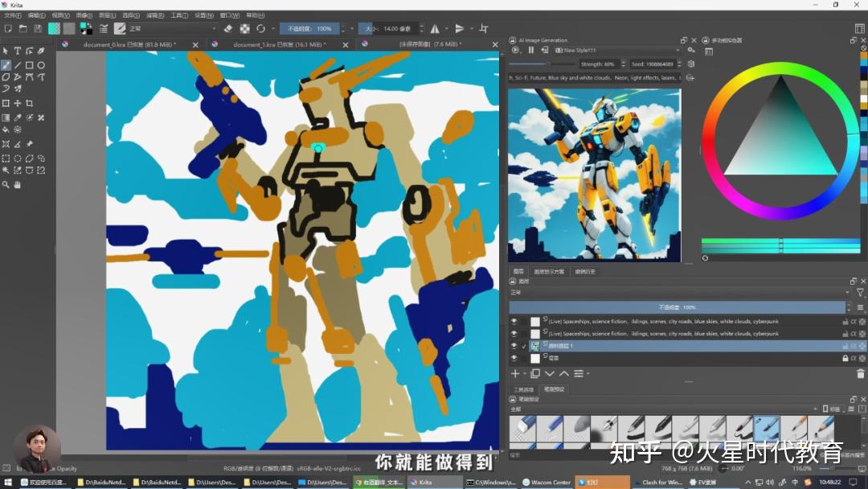This screenshot has width=868, height=489.
Task: Click the horizontal mirror tool icon
Action: [435, 28]
